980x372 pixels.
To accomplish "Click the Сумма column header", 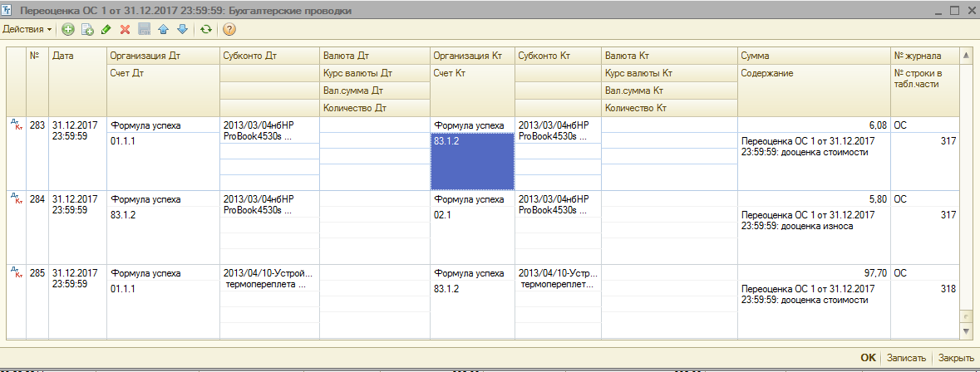I will (813, 56).
